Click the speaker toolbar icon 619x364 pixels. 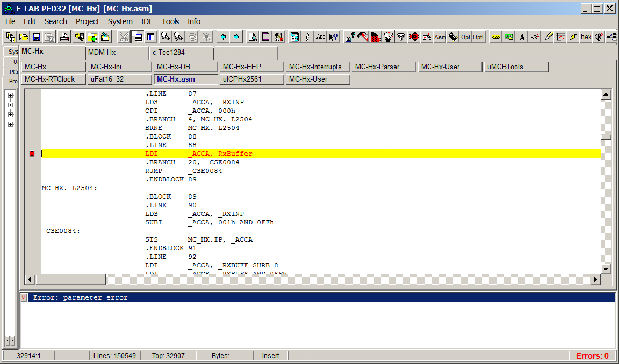(x=599, y=37)
